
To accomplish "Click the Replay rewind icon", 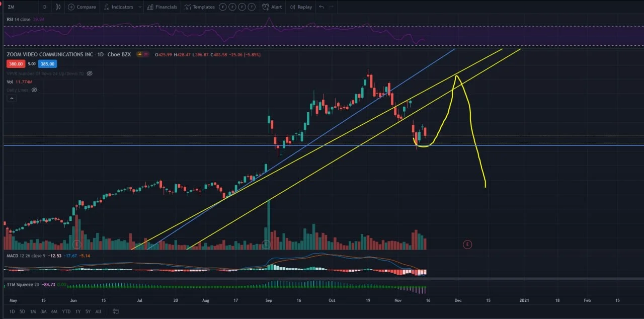I will (x=292, y=7).
